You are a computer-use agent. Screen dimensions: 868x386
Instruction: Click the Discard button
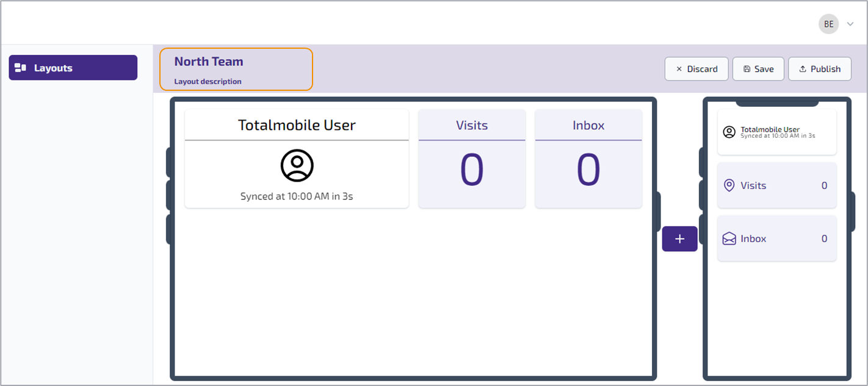[x=696, y=69]
